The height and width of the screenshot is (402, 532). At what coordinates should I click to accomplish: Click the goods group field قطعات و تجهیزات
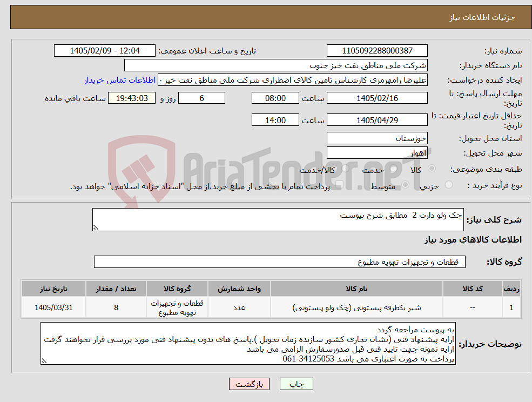coord(280,262)
